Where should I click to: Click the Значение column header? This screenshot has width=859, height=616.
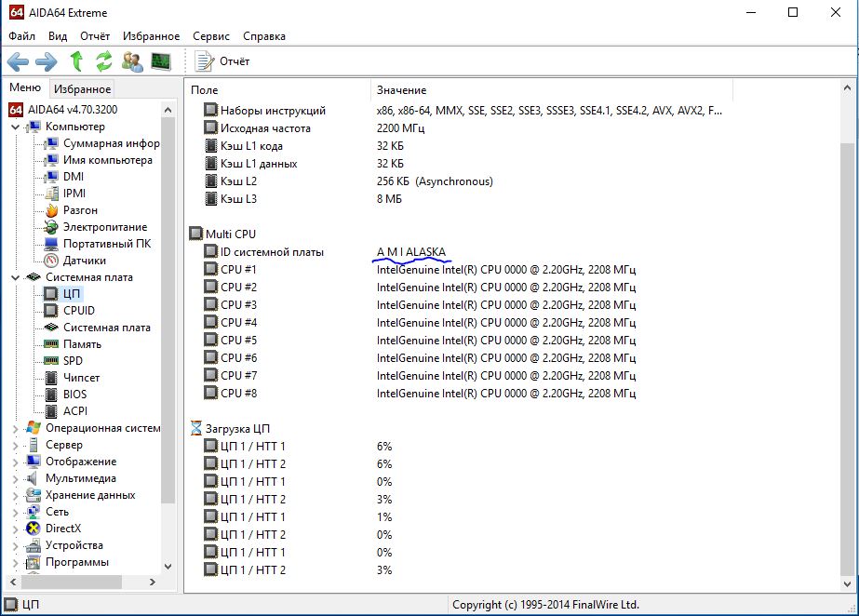click(552, 90)
